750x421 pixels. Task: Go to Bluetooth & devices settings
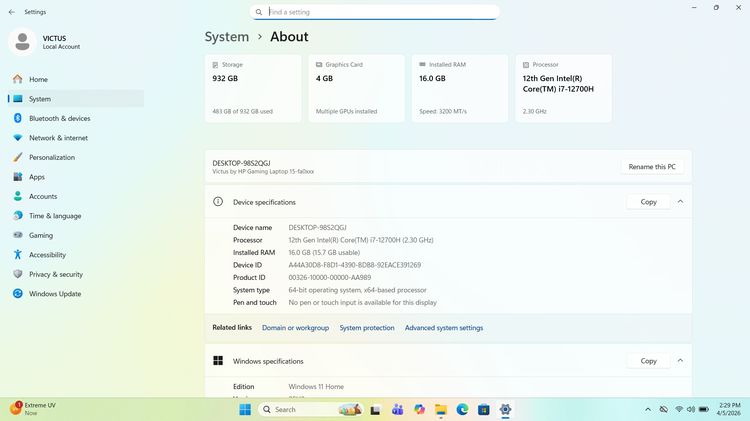pos(76,118)
